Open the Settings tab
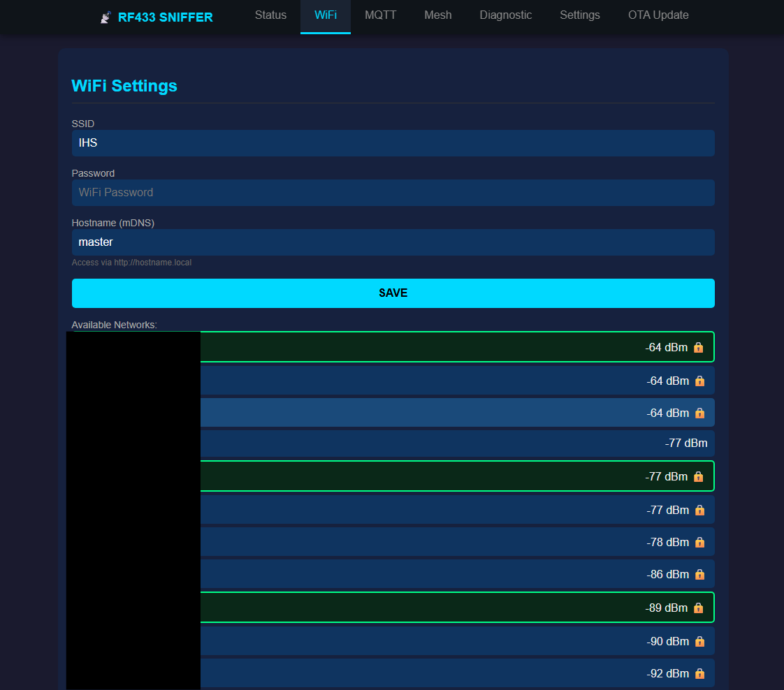 [579, 15]
